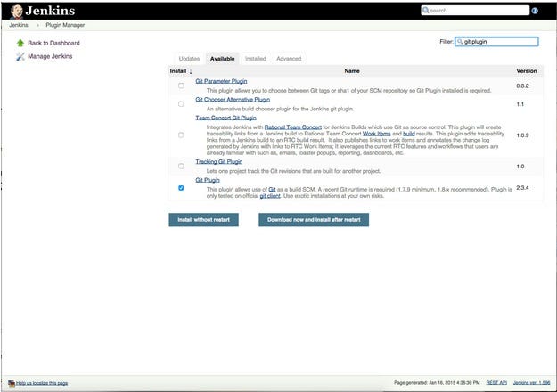Click the magnifier icon in the Filter field
Screen dimensions: 557x392
point(460,42)
